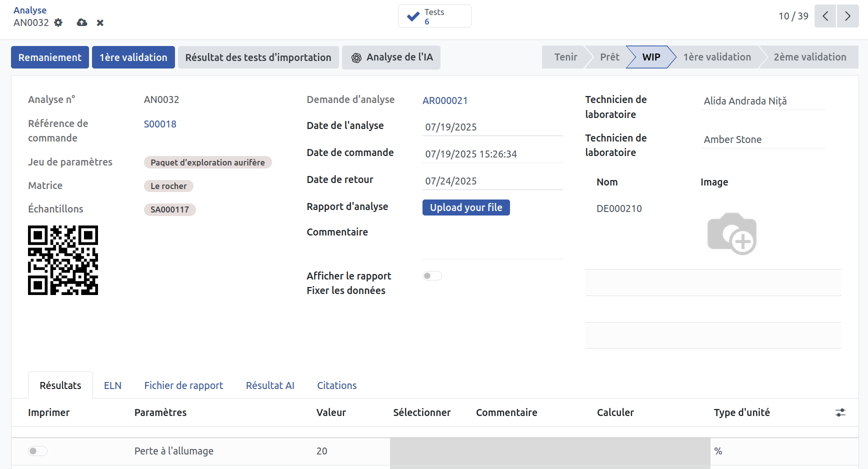
Task: Click the Analyse breadcrumb link
Action: click(30, 10)
